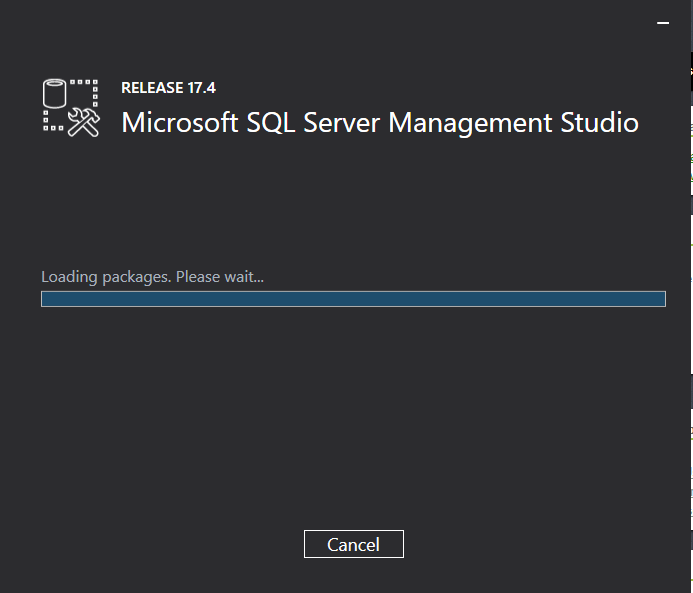693x593 pixels.
Task: Click the "17.4" version number
Action: tap(202, 88)
